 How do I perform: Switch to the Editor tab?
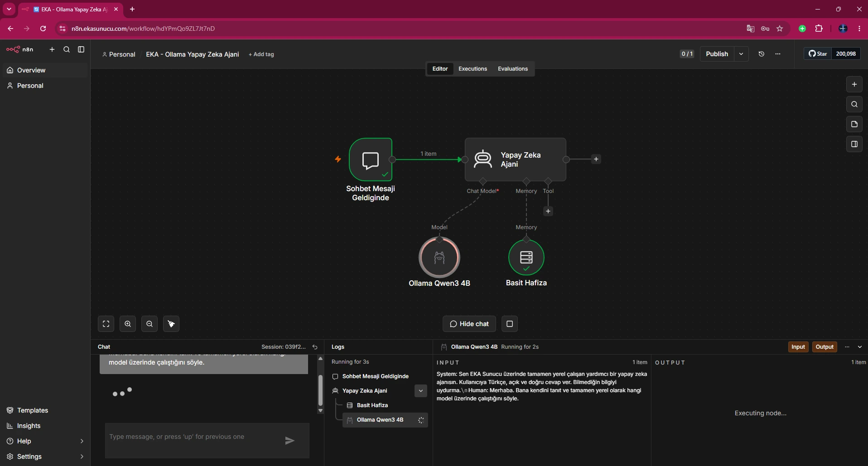440,69
